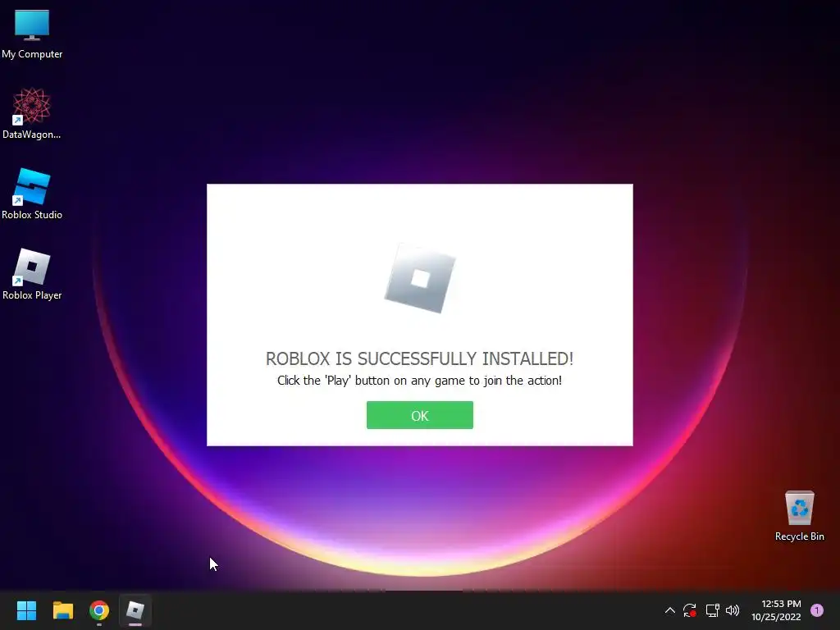The image size is (840, 630).
Task: Click the "Click the 'Play' button" instruction text
Action: [x=419, y=381]
